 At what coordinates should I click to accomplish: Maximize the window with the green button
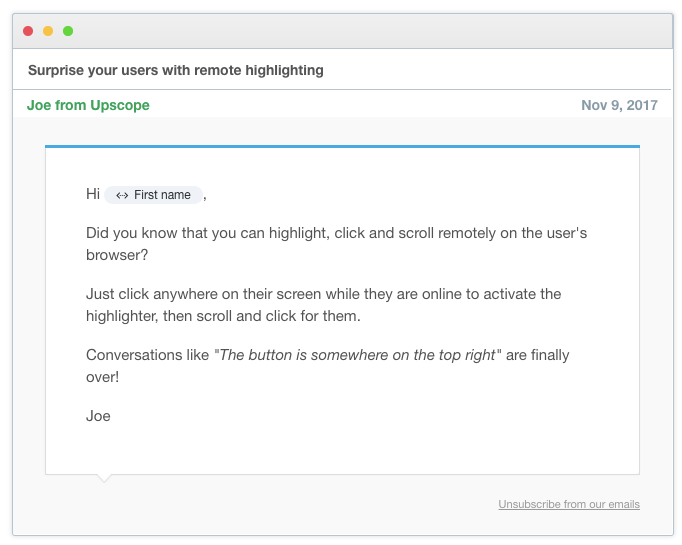68,31
